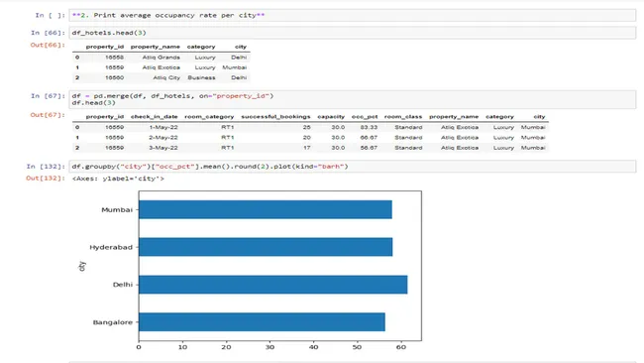
Task: Click the Bangalore axis label in chart
Action: pos(113,322)
